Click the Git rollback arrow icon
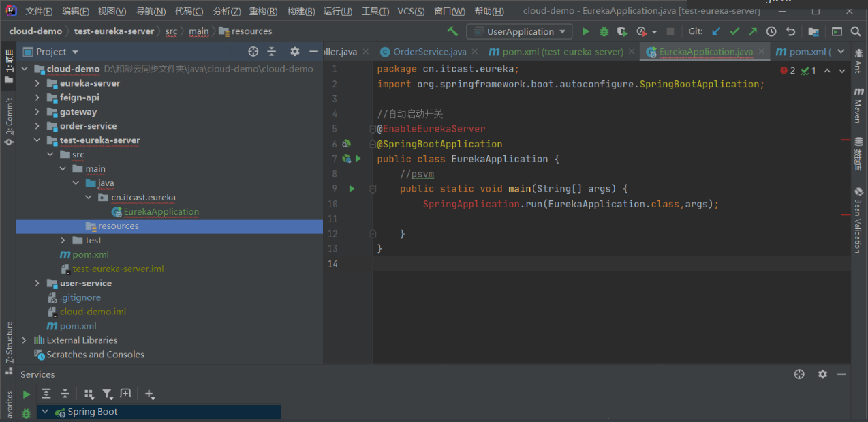This screenshot has height=422, width=868. pyautogui.click(x=790, y=31)
